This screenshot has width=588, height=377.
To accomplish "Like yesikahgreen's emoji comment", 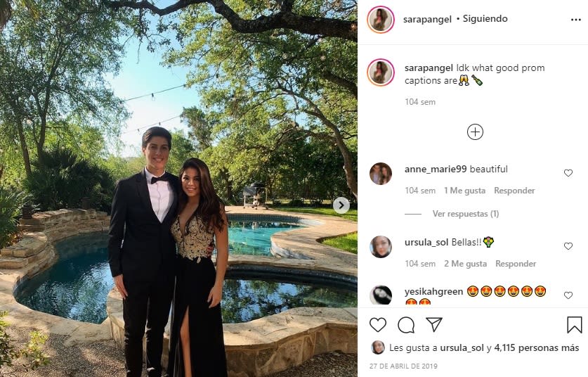I will [x=568, y=295].
